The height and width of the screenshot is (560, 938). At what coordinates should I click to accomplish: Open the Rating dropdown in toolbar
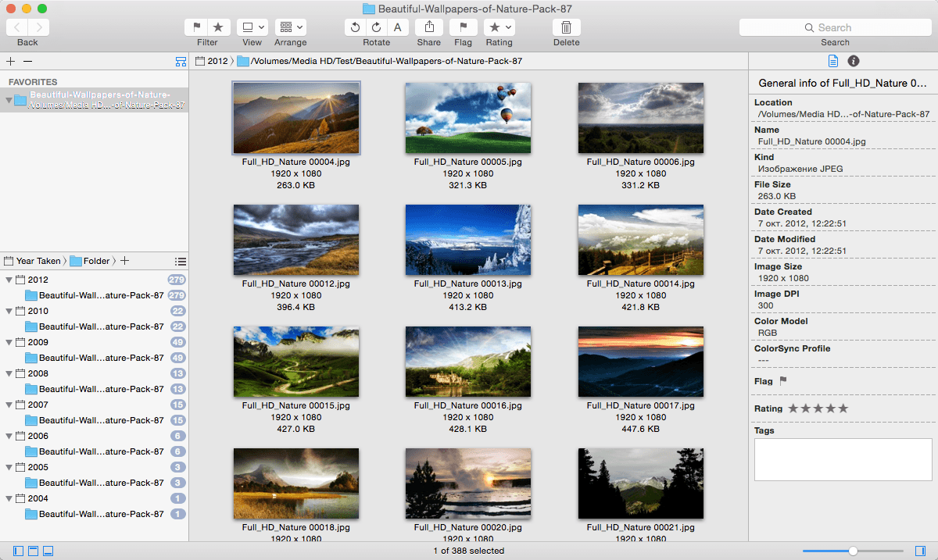pyautogui.click(x=499, y=27)
